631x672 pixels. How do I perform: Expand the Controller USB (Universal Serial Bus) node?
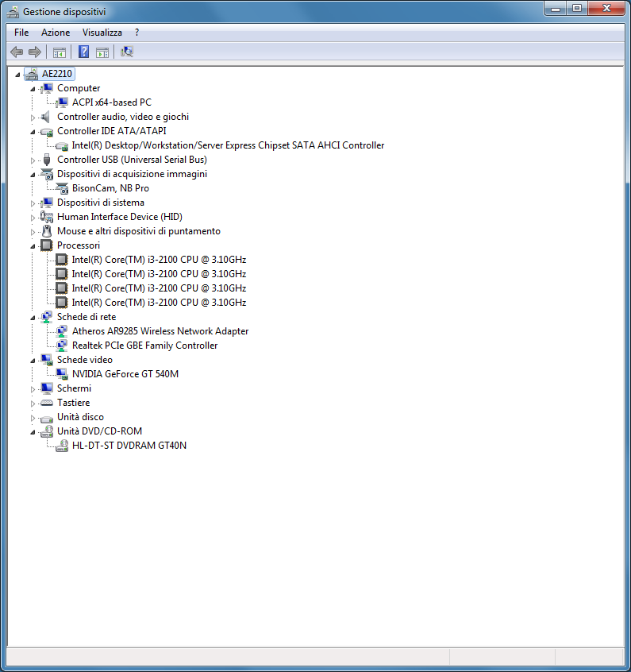[33, 160]
